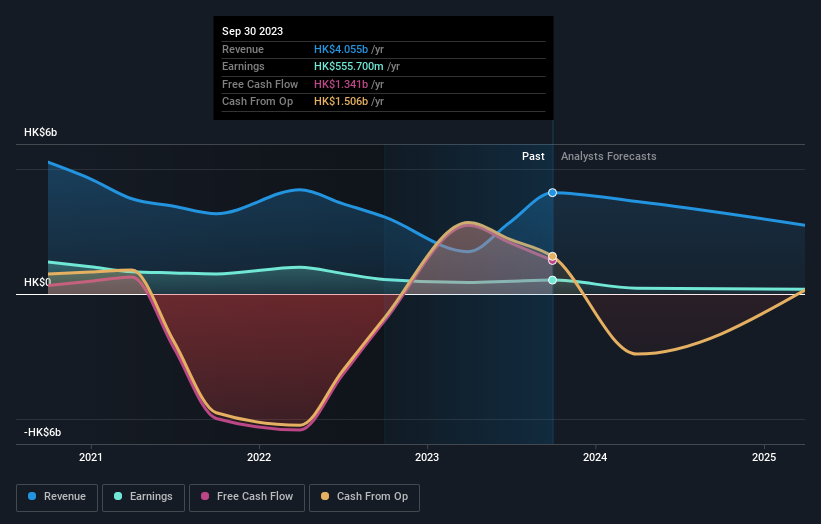
Task: Toggle the Earnings legend button
Action: pyautogui.click(x=143, y=497)
